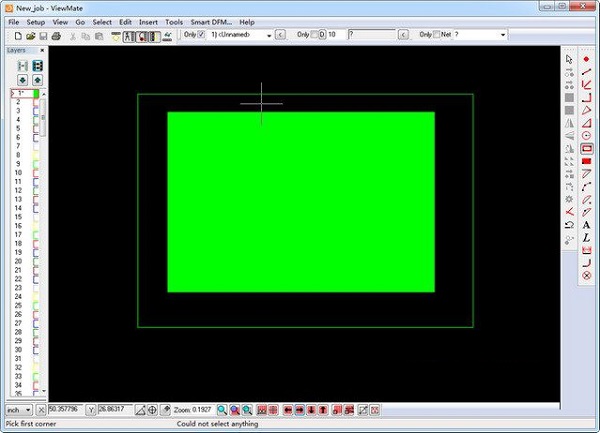Select the arrow pointer tool
This screenshot has height=433, width=600.
pos(569,59)
